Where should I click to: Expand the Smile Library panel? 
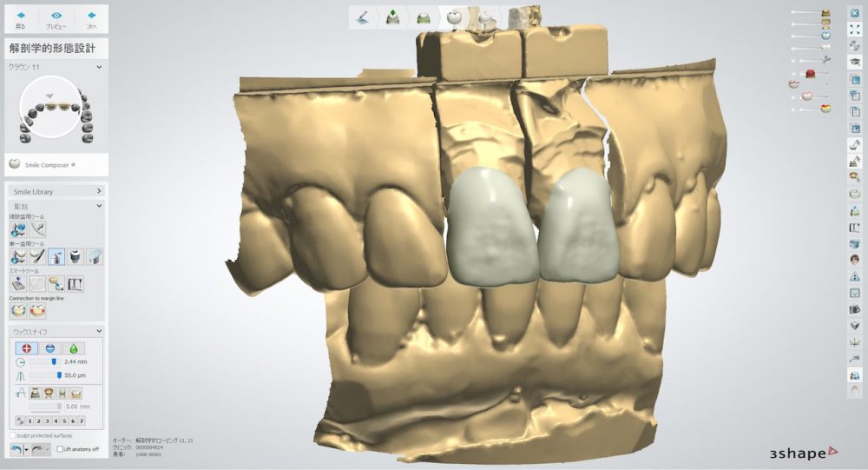(99, 190)
